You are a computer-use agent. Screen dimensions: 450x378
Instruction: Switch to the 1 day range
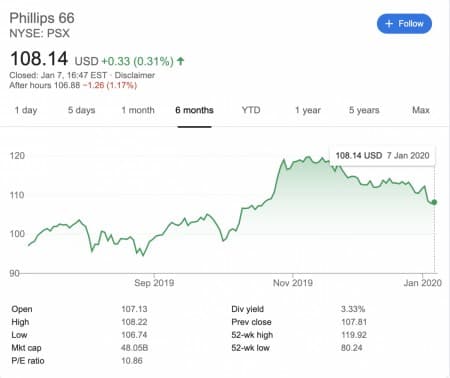(x=26, y=110)
